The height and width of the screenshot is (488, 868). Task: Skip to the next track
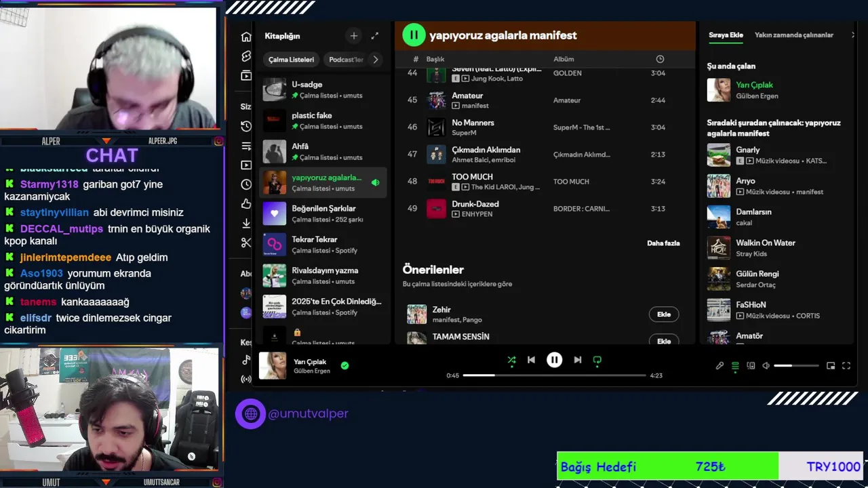pyautogui.click(x=577, y=360)
